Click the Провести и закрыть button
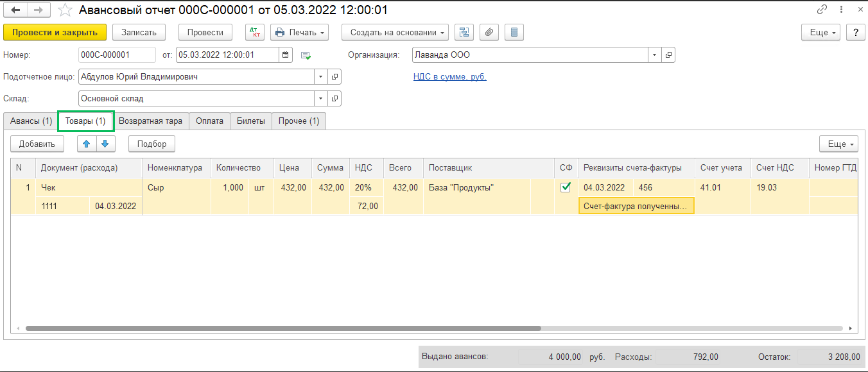The image size is (868, 372). coord(55,32)
